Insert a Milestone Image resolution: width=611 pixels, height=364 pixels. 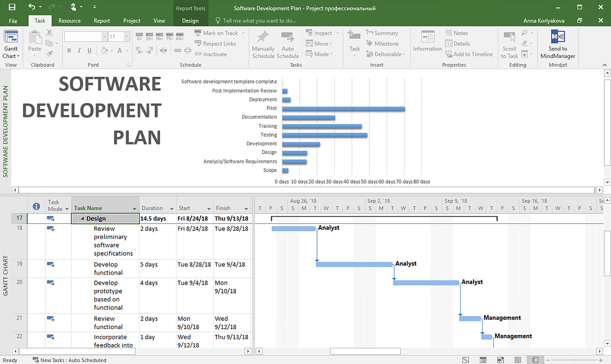tap(382, 43)
